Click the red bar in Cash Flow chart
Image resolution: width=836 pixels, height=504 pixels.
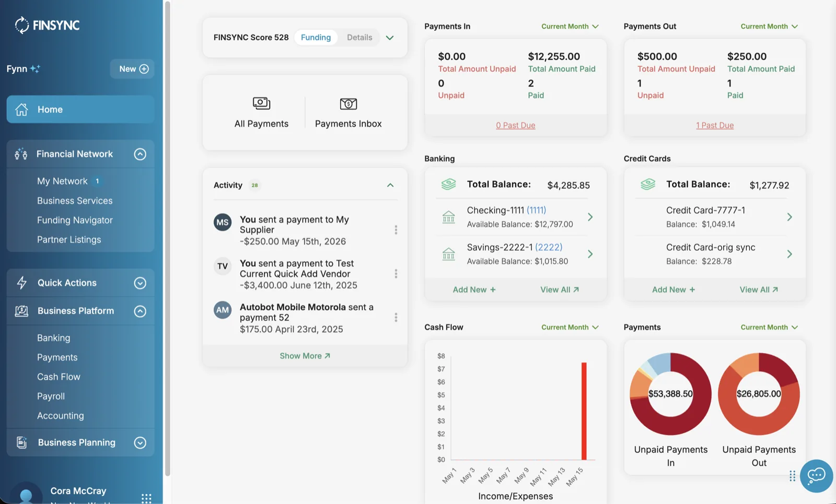pos(584,411)
